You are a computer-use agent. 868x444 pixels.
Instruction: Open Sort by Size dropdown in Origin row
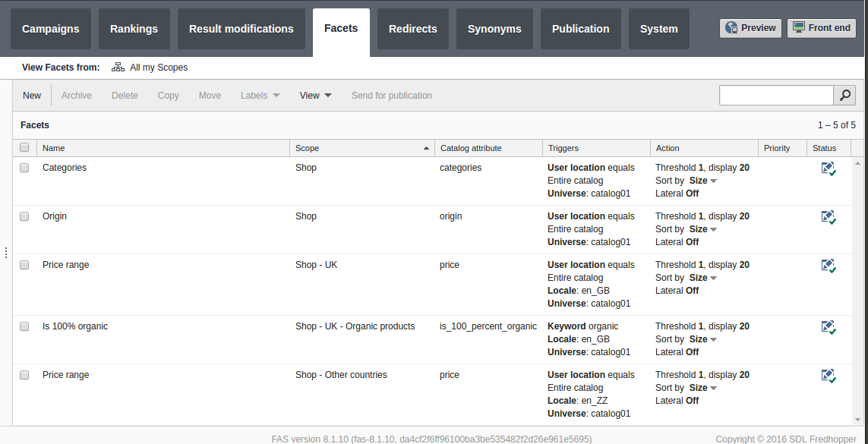click(703, 229)
